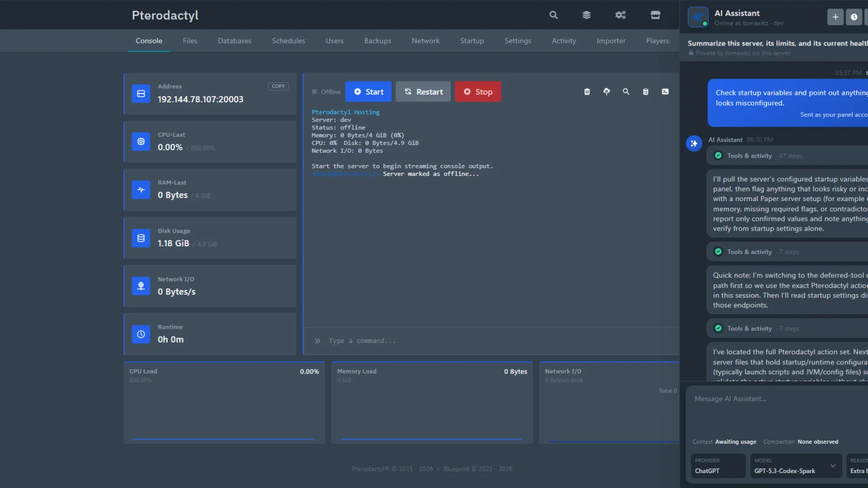
Task: Open the Reasoning selector showing Extra
Action: coord(857,466)
